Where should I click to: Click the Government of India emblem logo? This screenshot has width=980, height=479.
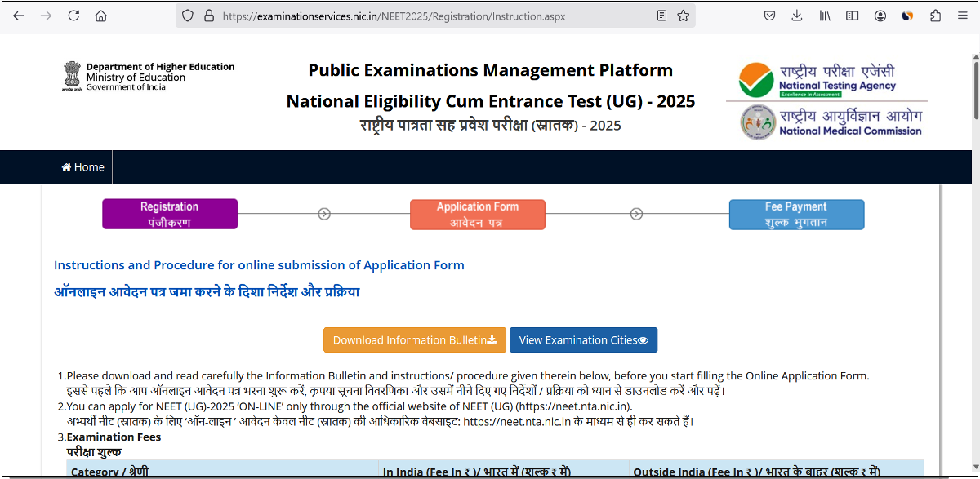(x=72, y=77)
